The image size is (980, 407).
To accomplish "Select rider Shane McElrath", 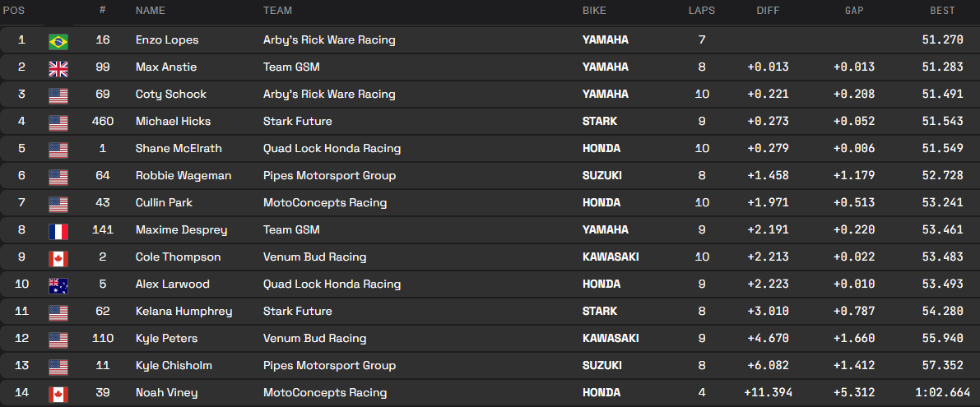I will coord(179,149).
